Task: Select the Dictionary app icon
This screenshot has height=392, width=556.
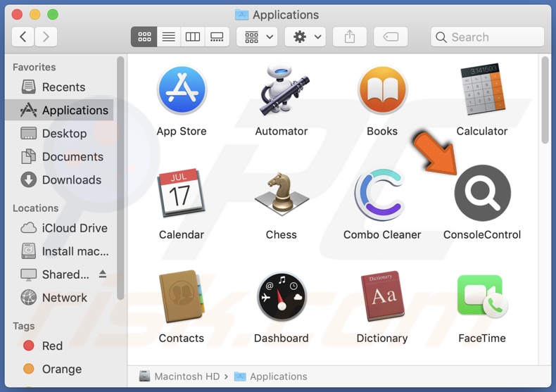Action: [x=382, y=296]
